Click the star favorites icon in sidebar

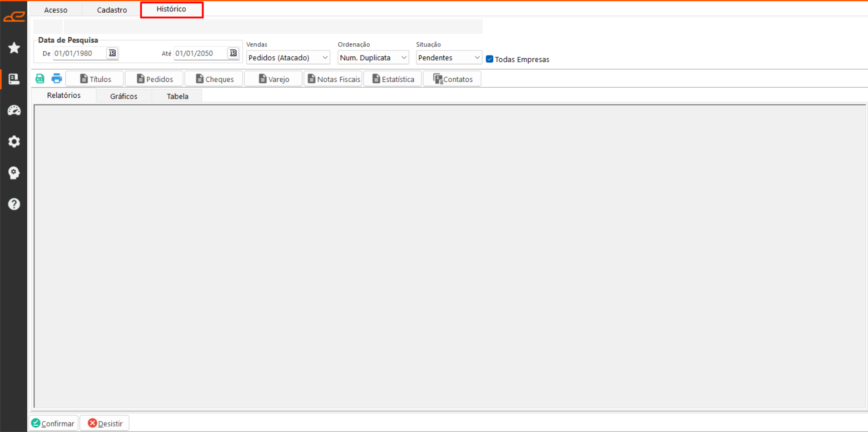14,48
